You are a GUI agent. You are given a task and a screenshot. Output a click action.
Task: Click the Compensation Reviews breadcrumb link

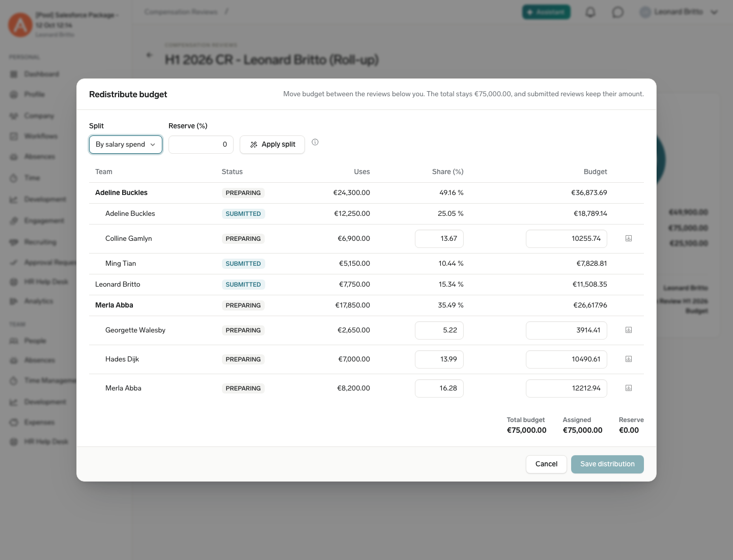click(181, 12)
